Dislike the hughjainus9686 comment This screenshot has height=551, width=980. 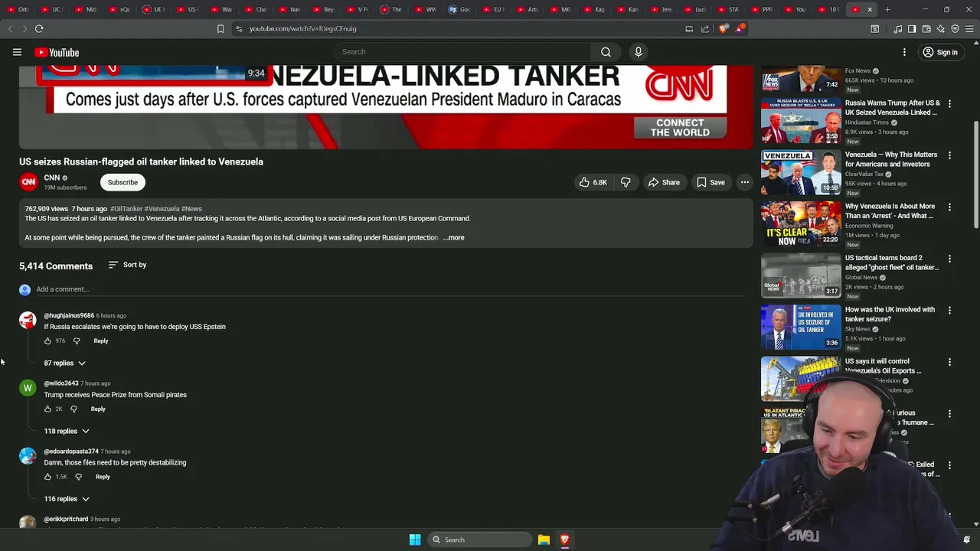click(x=76, y=341)
